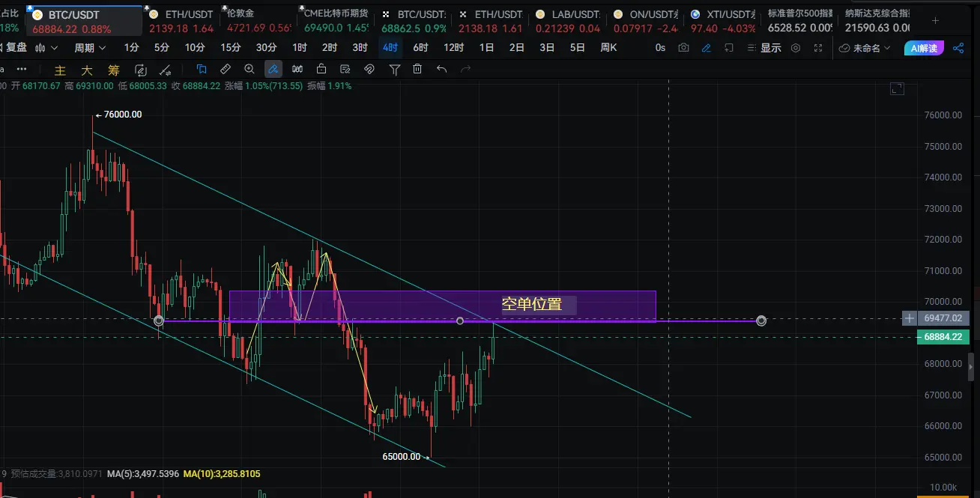Click the blue share icon
Image resolution: width=980 pixels, height=498 pixels.
pos(958,48)
